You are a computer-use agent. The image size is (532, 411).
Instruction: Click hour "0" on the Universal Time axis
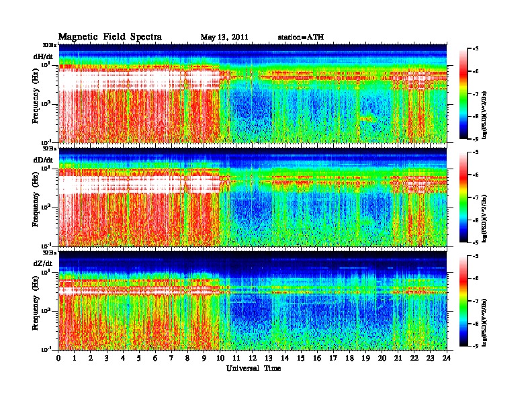tap(58, 358)
